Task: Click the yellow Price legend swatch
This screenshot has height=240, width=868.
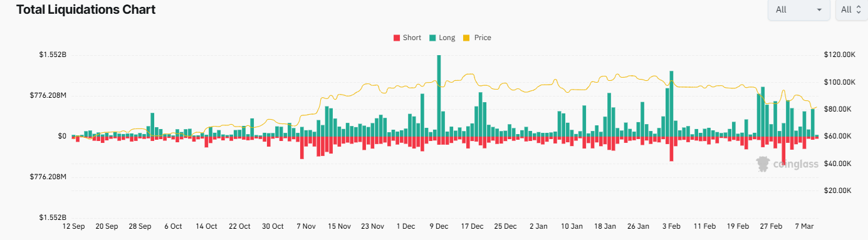Action: [466, 38]
